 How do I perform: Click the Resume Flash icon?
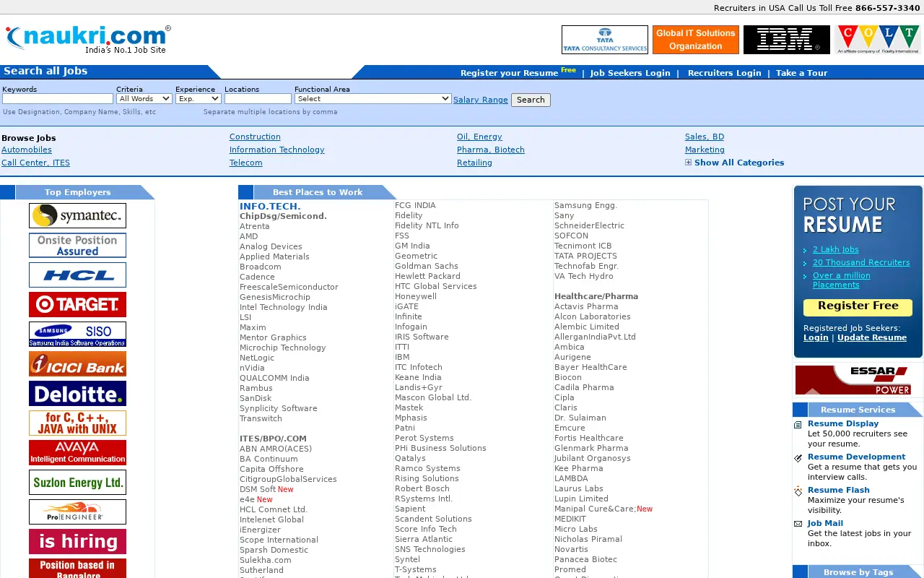(x=798, y=491)
